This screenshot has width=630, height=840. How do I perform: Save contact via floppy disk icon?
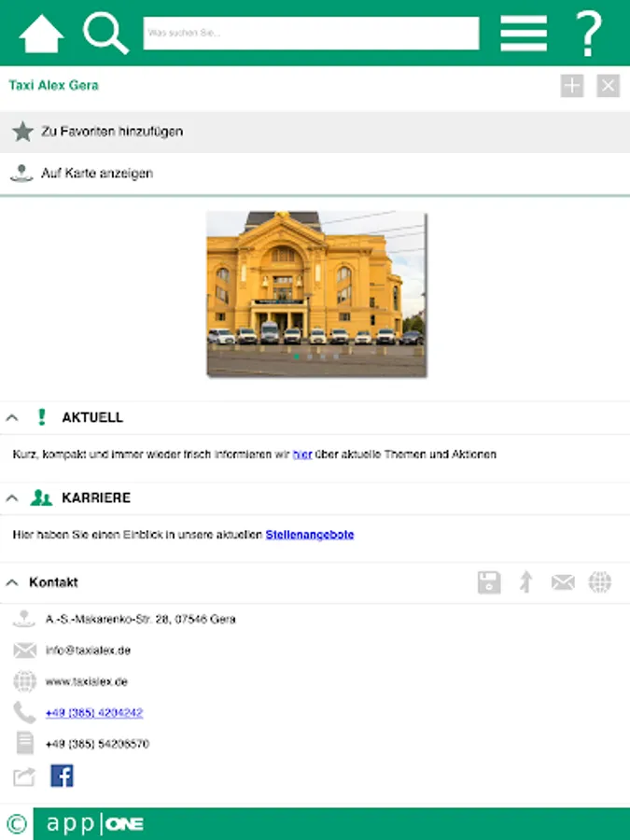pos(489,582)
